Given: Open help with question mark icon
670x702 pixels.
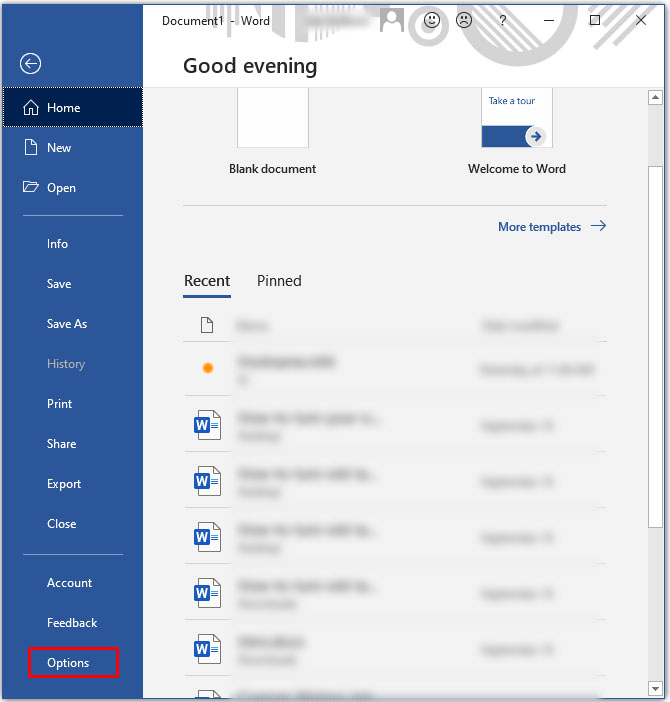Looking at the screenshot, I should click(x=503, y=20).
